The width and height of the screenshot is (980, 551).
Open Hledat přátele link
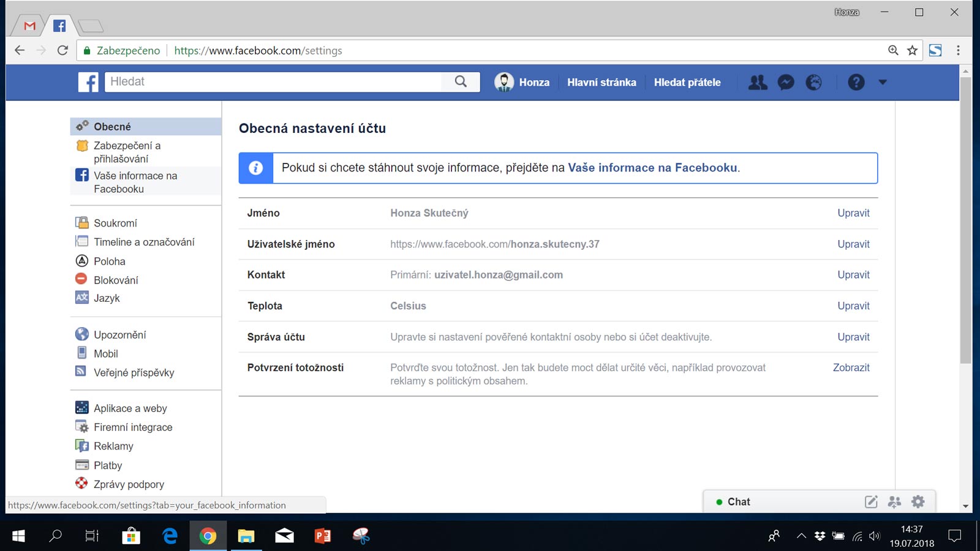[687, 82]
